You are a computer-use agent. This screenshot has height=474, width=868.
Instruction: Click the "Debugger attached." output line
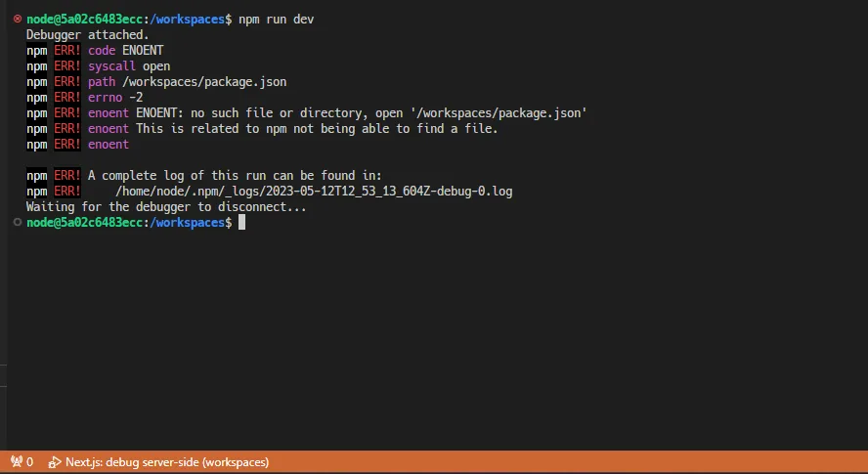tap(87, 35)
